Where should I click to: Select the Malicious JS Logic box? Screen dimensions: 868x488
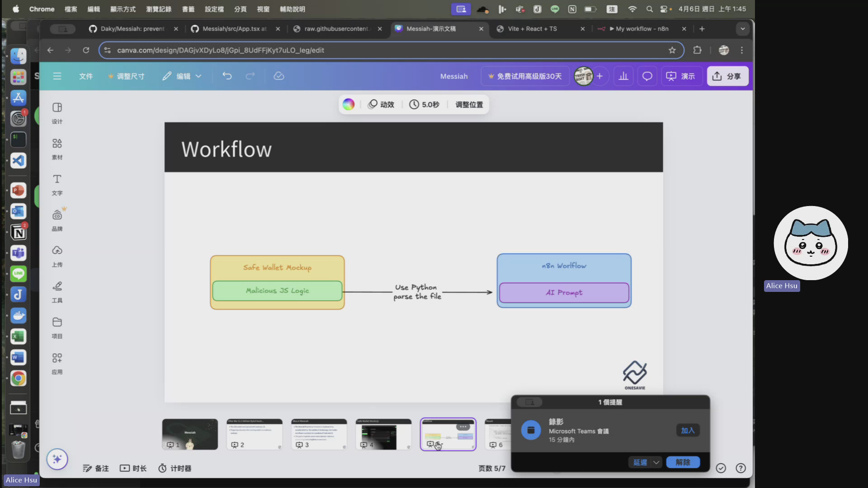[x=277, y=291]
